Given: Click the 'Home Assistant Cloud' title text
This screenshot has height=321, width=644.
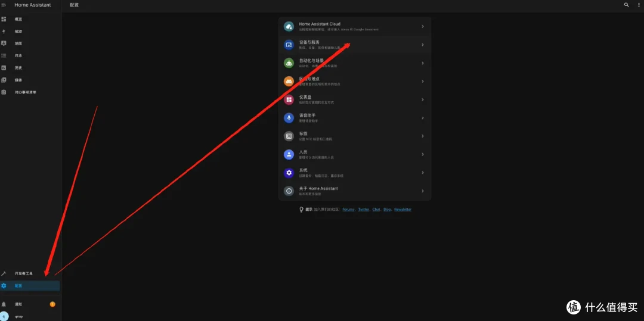Looking at the screenshot, I should point(320,24).
